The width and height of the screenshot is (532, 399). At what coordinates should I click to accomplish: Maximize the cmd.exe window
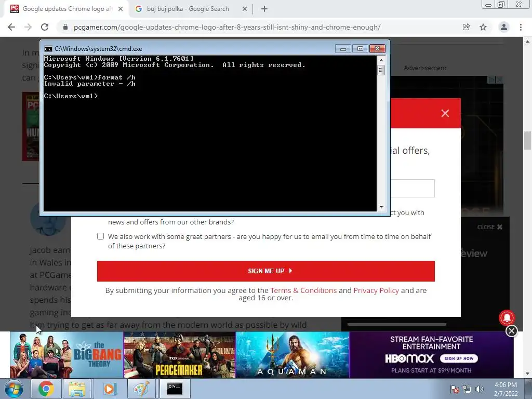[360, 49]
